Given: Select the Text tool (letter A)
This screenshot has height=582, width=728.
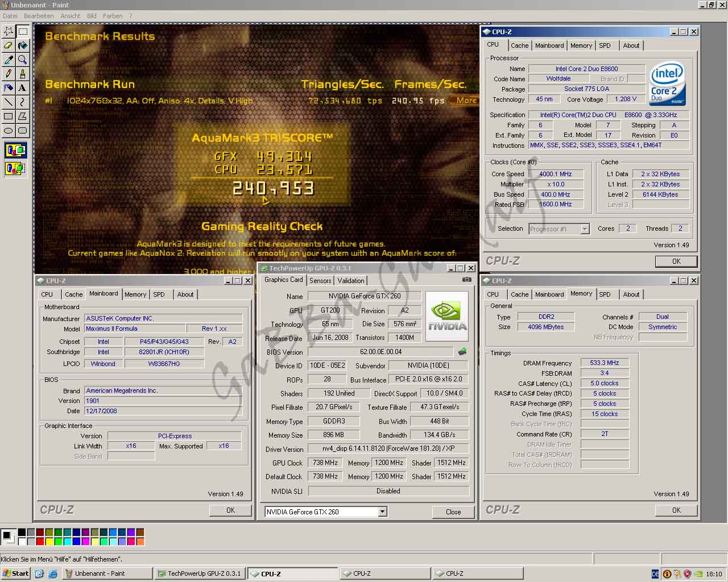Looking at the screenshot, I should pos(22,88).
